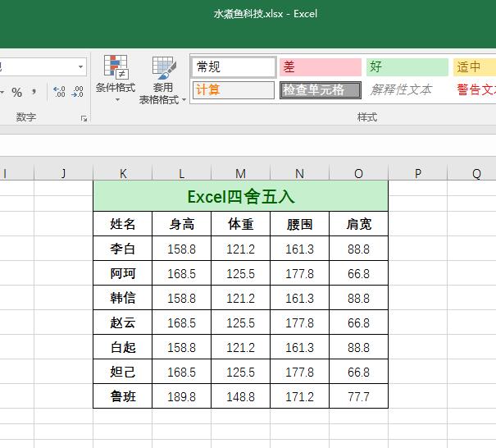The height and width of the screenshot is (448, 496).
Task: Apply the 警告文本 warning text style
Action: (475, 90)
